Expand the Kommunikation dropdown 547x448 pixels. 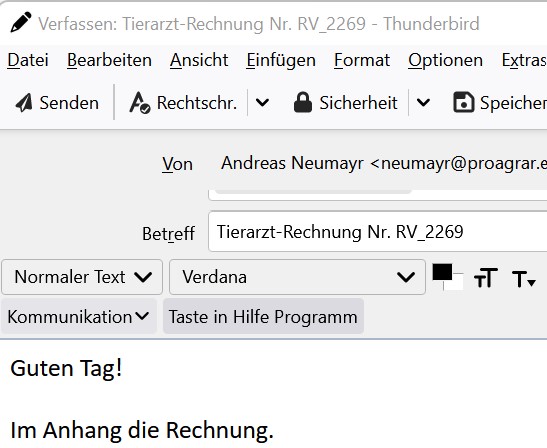[78, 316]
